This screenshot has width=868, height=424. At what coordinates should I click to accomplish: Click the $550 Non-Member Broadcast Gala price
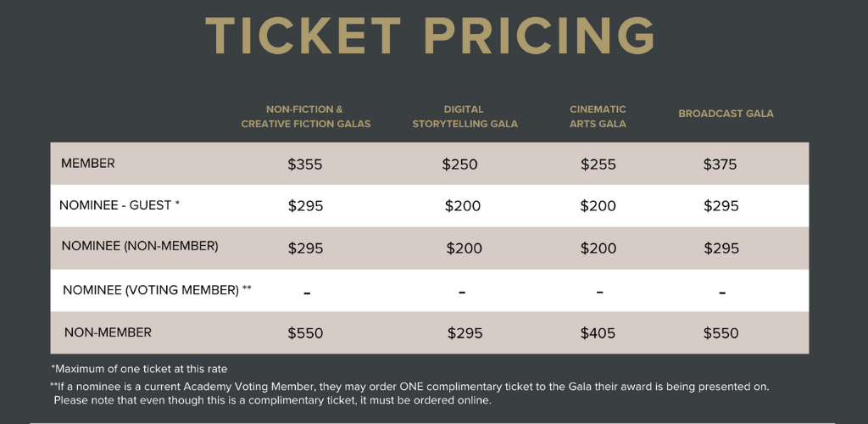pos(721,333)
